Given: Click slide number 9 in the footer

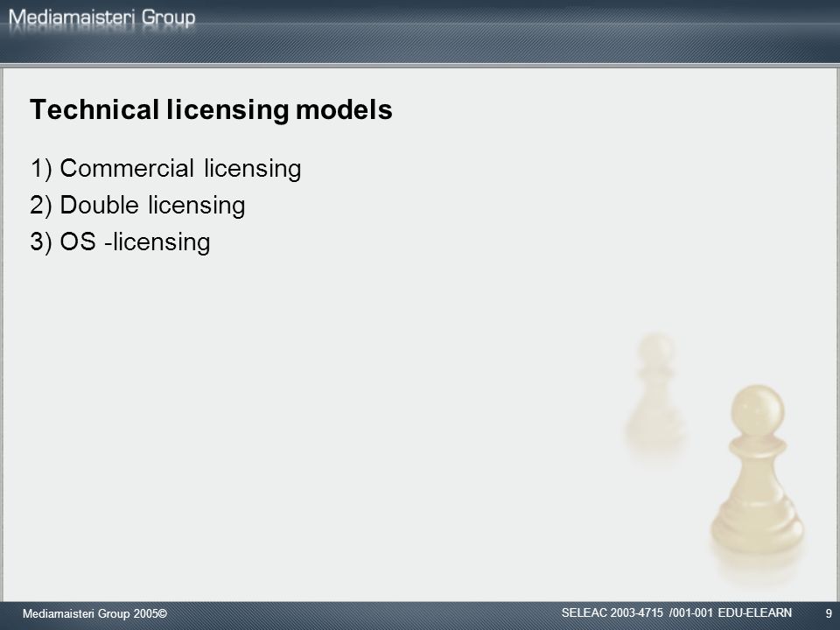Looking at the screenshot, I should (x=829, y=614).
